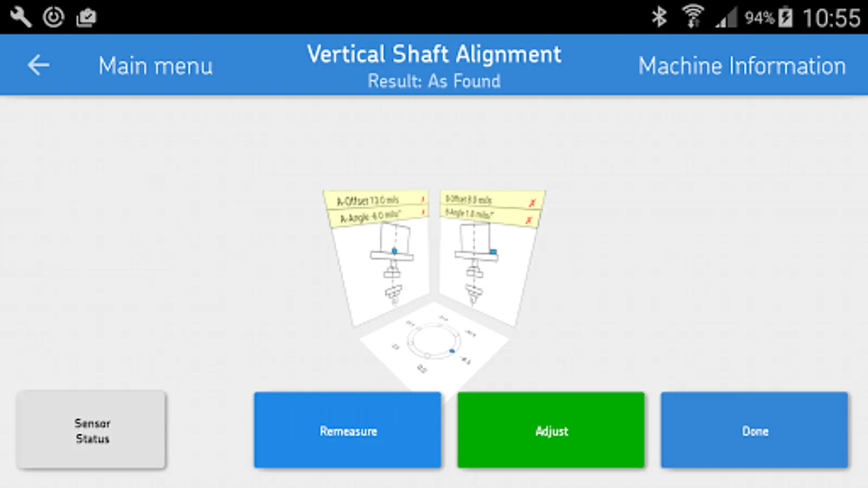Tap the battery indicator icon
868x488 pixels.
[x=785, y=17]
